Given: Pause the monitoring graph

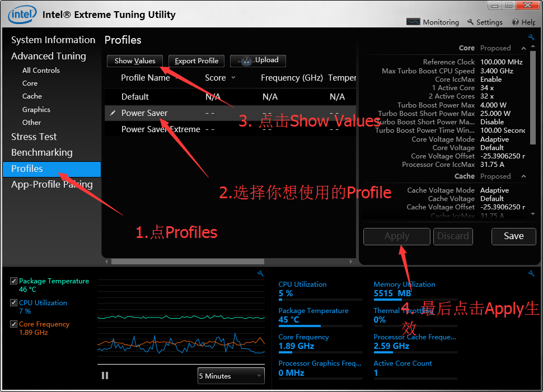Looking at the screenshot, I should (x=105, y=375).
